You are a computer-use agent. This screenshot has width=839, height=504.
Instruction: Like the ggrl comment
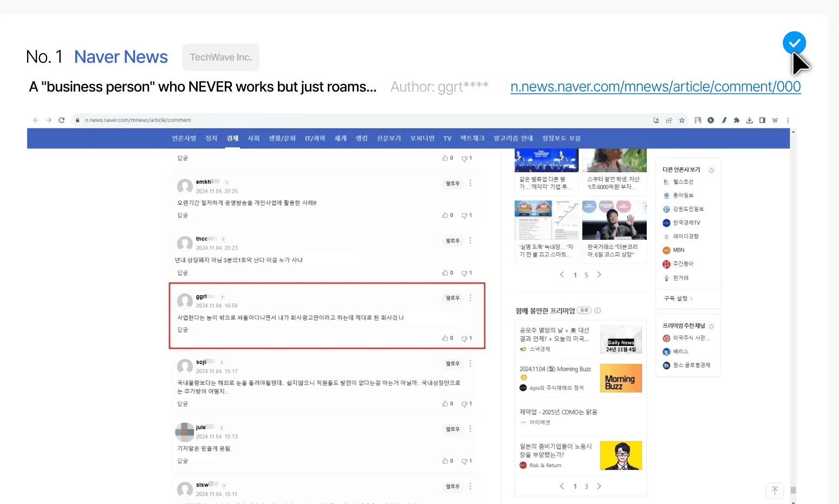pyautogui.click(x=447, y=338)
